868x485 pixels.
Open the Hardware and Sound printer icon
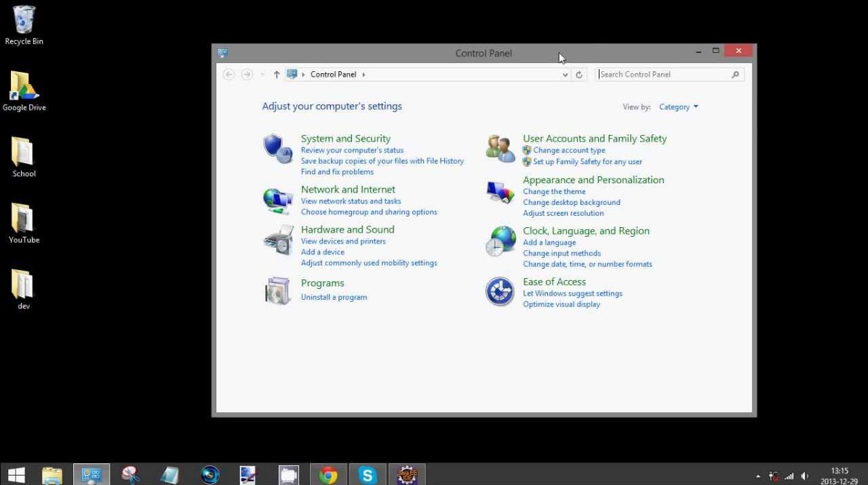pyautogui.click(x=277, y=240)
